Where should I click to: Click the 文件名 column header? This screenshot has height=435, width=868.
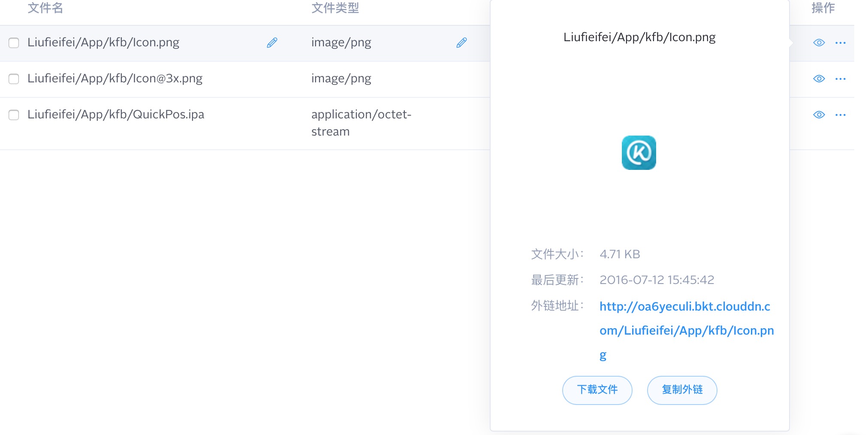(45, 8)
